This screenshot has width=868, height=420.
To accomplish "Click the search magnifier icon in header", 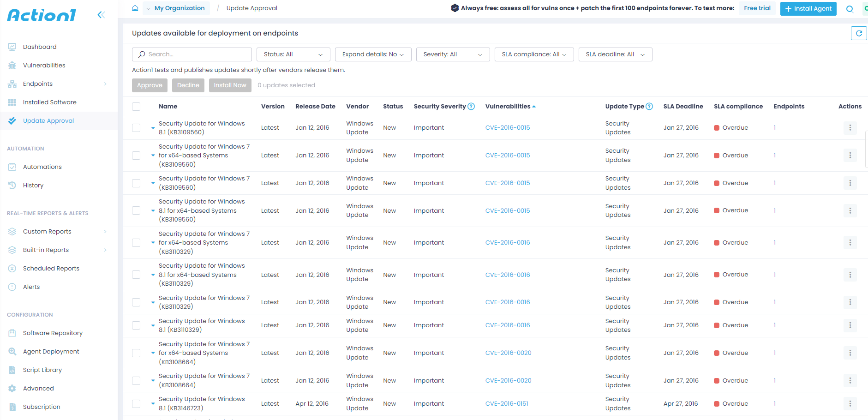I will [x=850, y=9].
